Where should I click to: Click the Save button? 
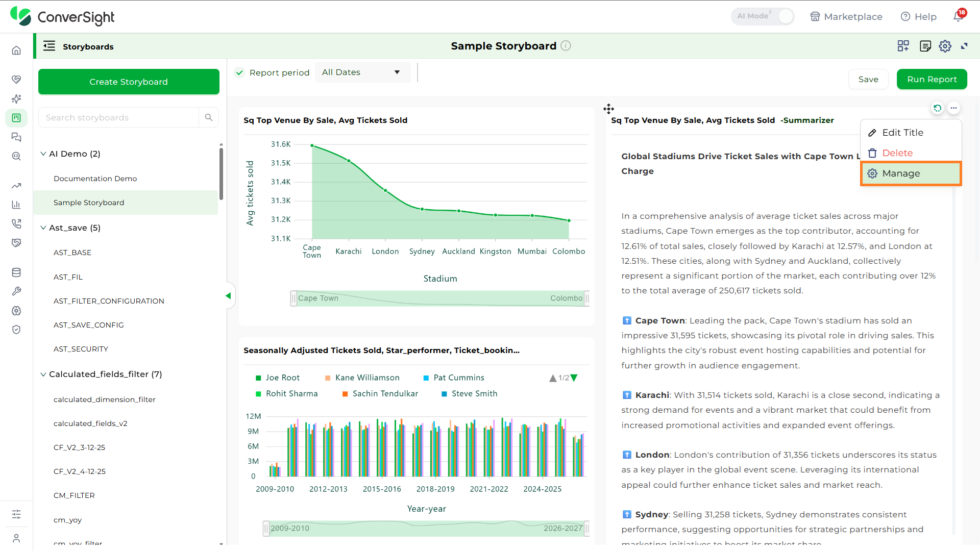(x=868, y=79)
